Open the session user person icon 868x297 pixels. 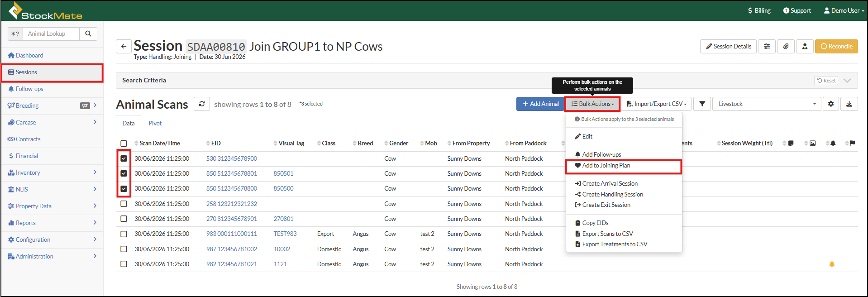click(805, 46)
